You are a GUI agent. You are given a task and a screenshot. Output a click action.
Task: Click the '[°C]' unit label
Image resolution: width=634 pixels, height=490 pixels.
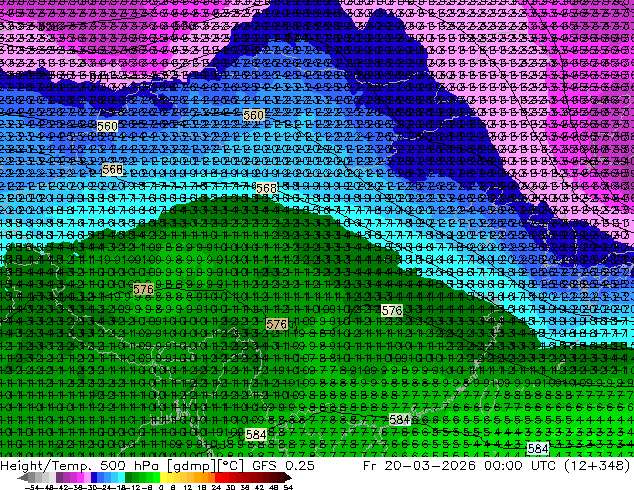point(231,466)
